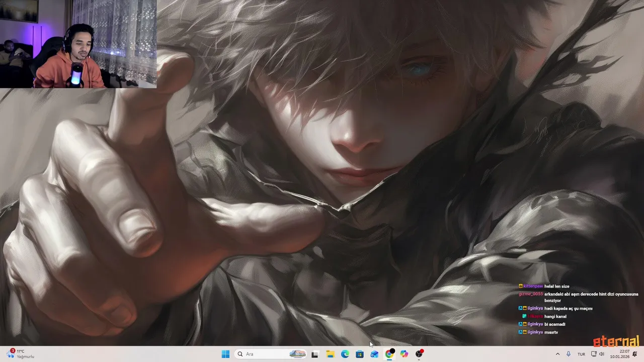644x362 pixels.
Task: Click the webcam overlay video feed
Action: click(x=78, y=44)
